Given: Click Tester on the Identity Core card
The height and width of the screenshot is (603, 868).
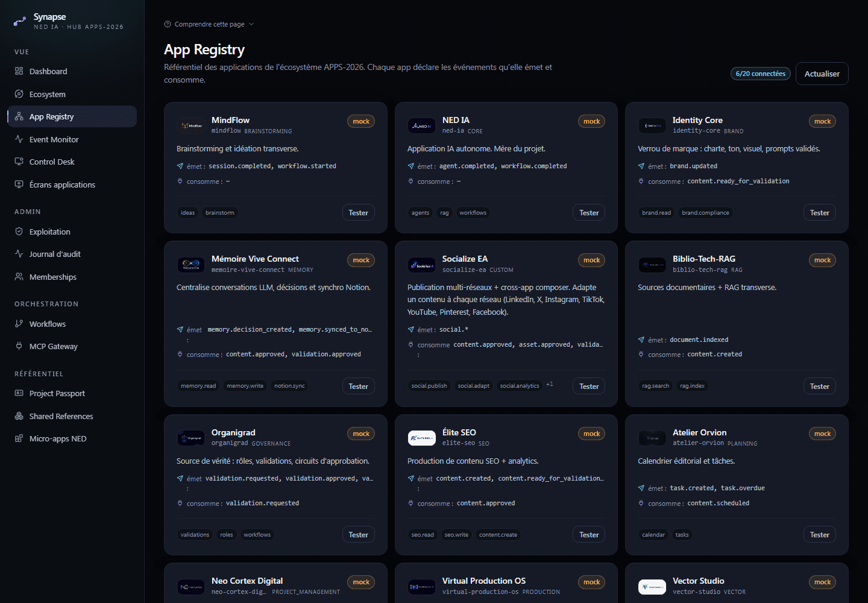Looking at the screenshot, I should coord(820,212).
